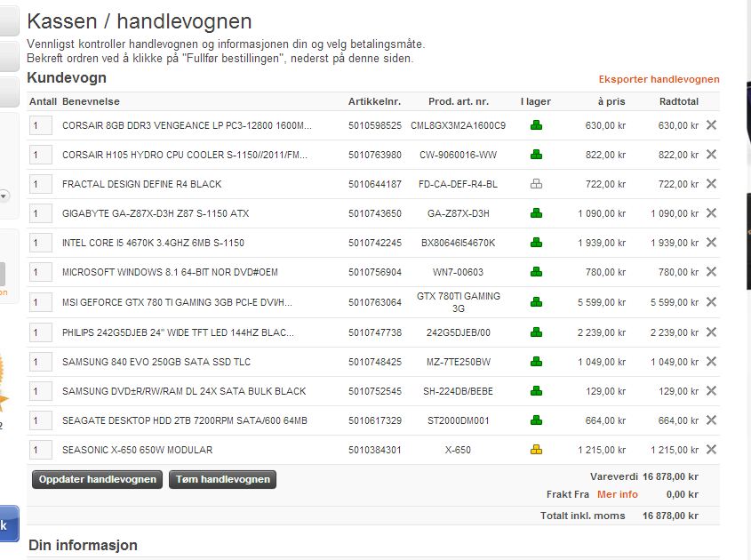The height and width of the screenshot is (560, 751).
Task: Click stock icon for GIGABYTE GA-Z87X-D3H
Action: coord(537,213)
